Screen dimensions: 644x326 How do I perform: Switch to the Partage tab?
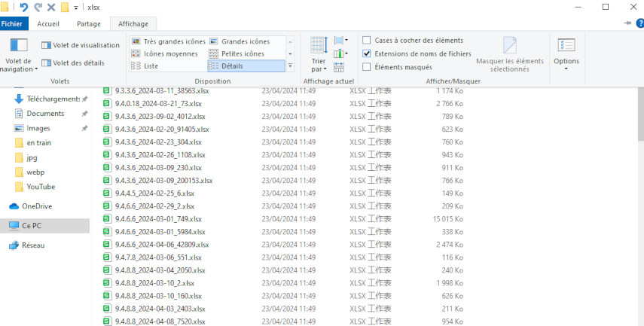pos(89,24)
